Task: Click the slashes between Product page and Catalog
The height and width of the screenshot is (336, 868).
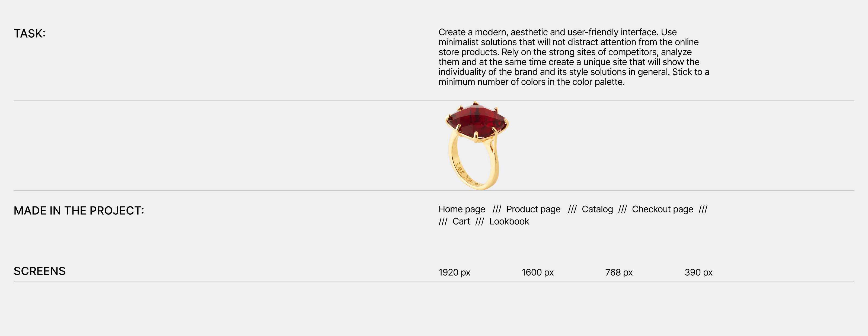Action: (x=572, y=209)
